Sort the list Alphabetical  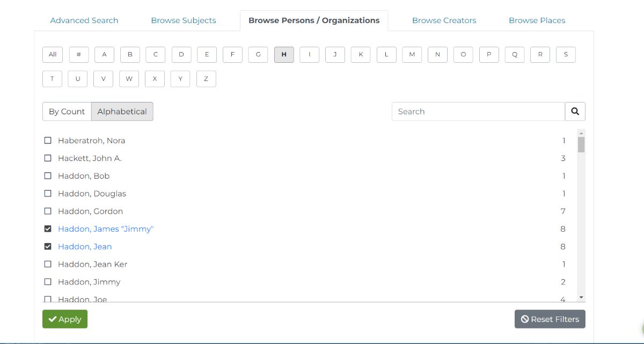tap(122, 112)
